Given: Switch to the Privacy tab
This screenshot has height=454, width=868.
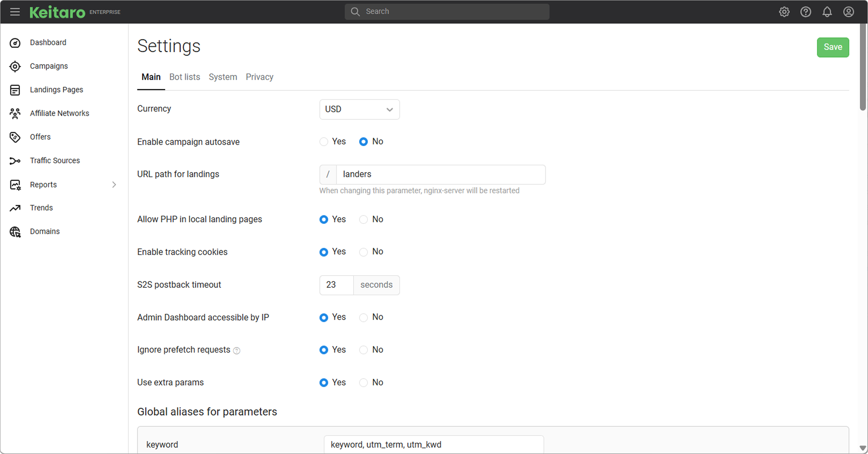Looking at the screenshot, I should (259, 77).
